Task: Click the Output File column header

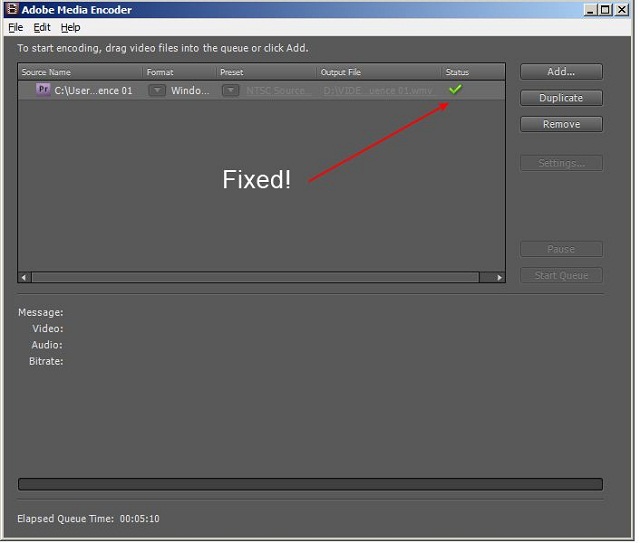Action: click(x=379, y=72)
